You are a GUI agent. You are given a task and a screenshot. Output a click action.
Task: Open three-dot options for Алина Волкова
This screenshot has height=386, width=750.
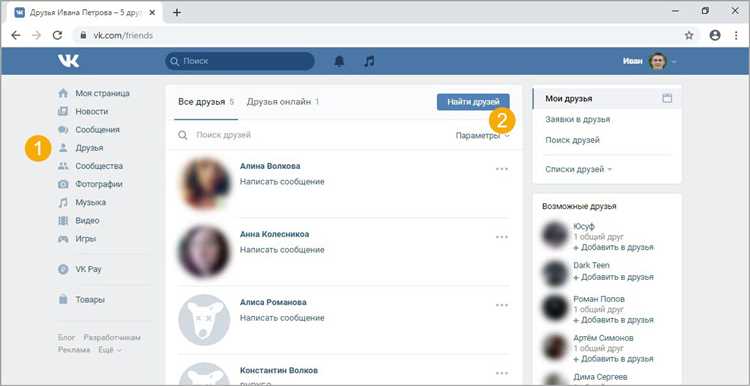click(x=502, y=169)
